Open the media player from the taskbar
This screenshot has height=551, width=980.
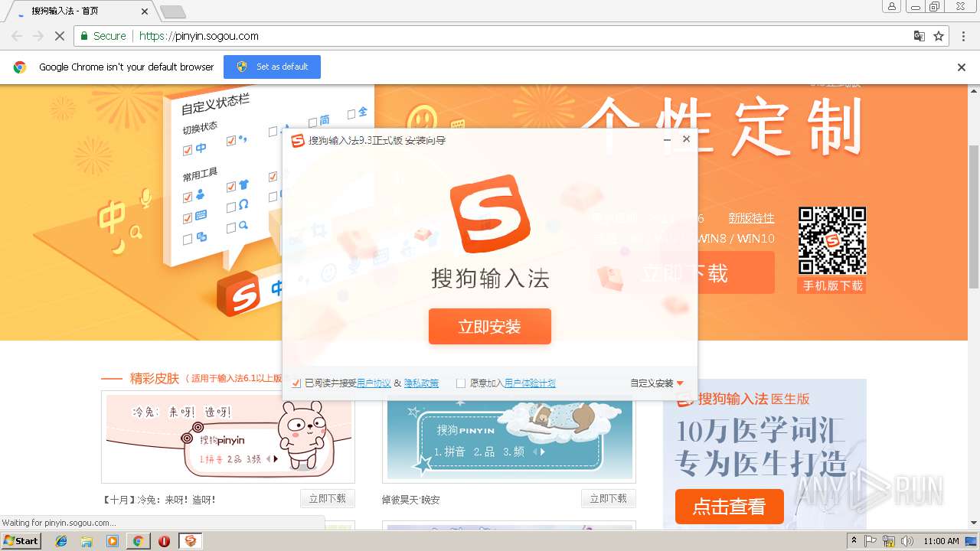click(x=113, y=541)
